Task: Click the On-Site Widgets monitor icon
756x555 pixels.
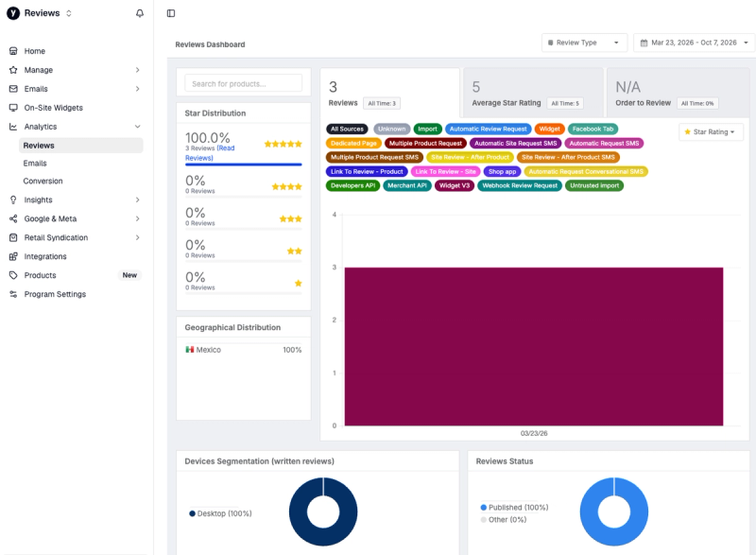Action: (13, 108)
